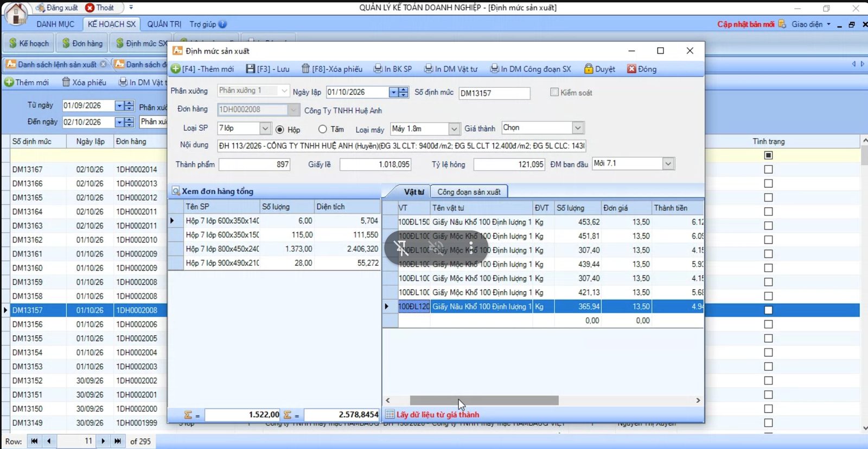
Task: Open the Loại SP dropdown
Action: [x=265, y=129]
